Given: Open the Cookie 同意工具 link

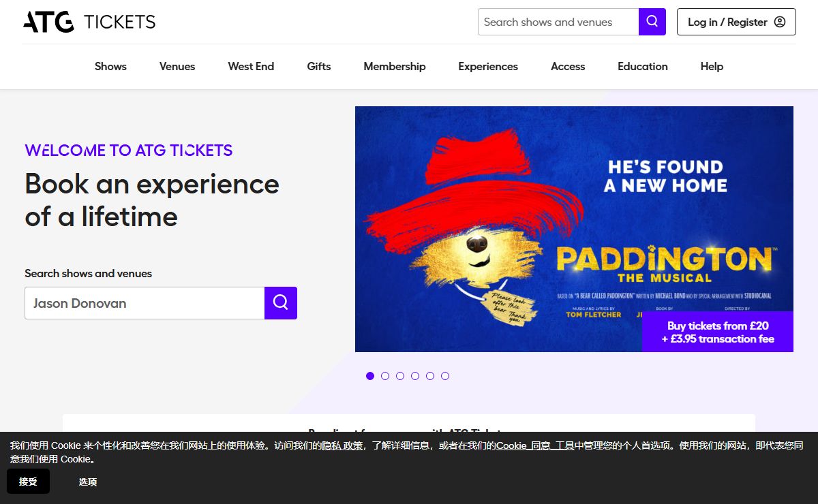Looking at the screenshot, I should (x=535, y=445).
